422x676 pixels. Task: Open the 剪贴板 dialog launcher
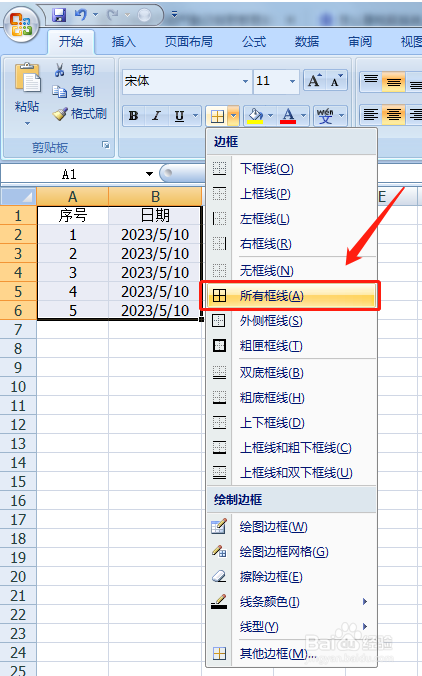(106, 145)
